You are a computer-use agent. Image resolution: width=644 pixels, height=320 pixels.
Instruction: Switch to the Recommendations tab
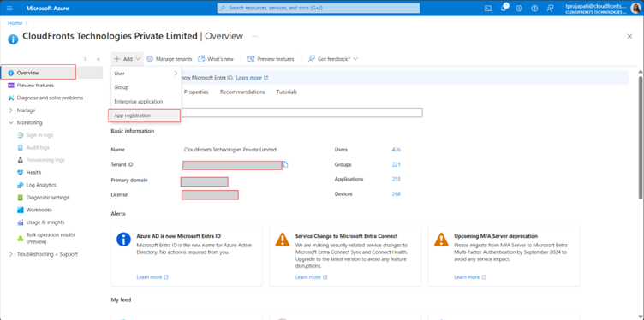[242, 92]
